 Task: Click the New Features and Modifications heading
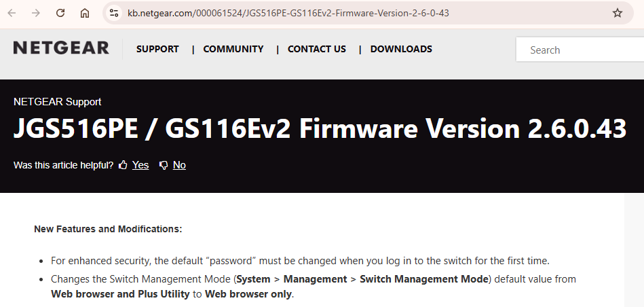tap(108, 229)
